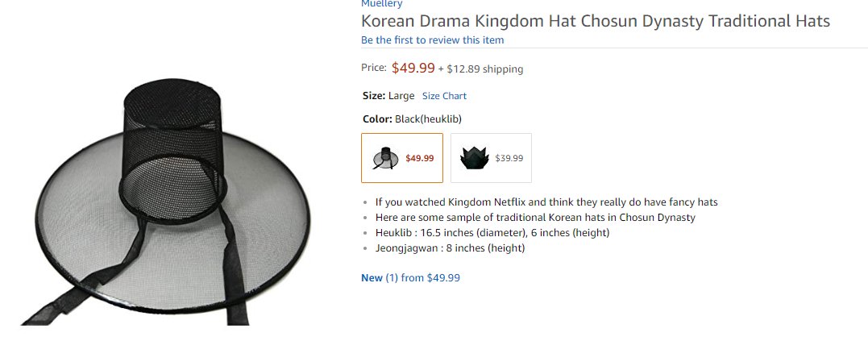Click the Korean Drama Kingdom Hat title
This screenshot has height=362, width=868.
pyautogui.click(x=595, y=21)
